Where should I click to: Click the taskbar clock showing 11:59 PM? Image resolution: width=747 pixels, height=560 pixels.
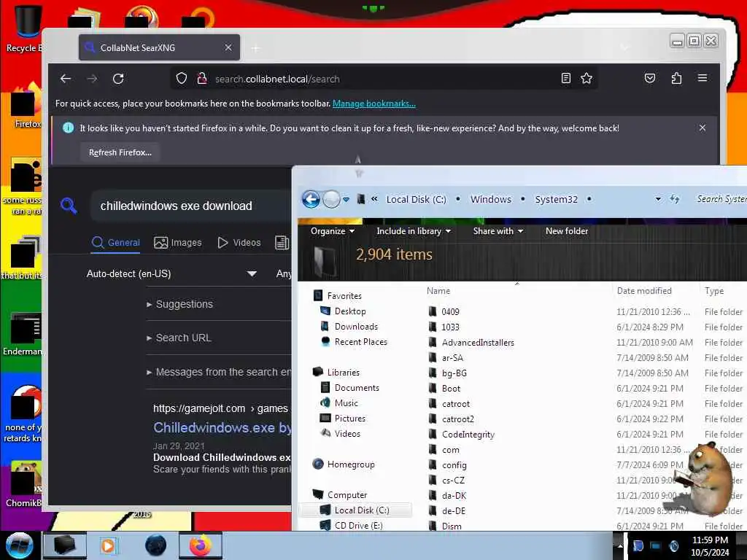tap(710, 545)
